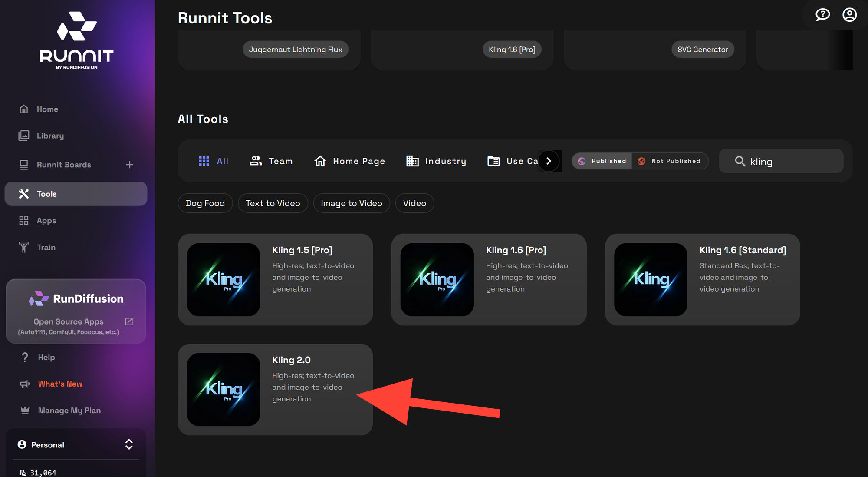Select the All tools tab
868x477 pixels.
click(x=214, y=161)
